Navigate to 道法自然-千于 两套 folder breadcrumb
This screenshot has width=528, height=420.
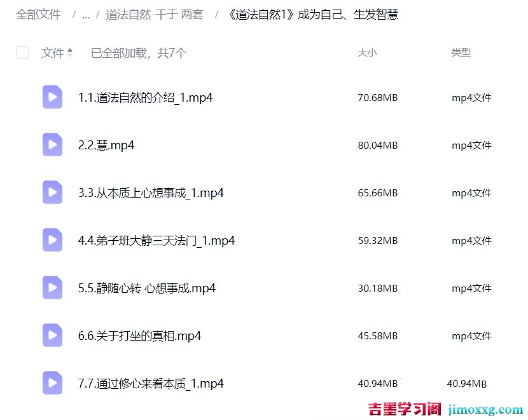point(154,15)
